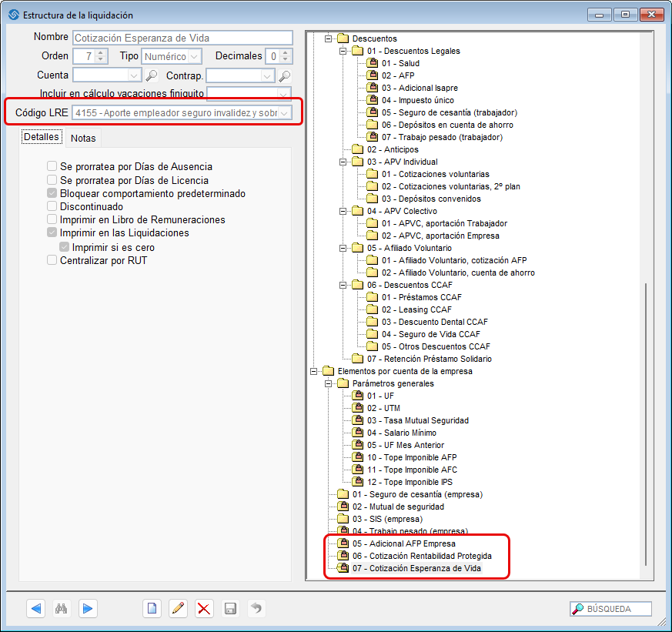Image resolution: width=672 pixels, height=632 pixels.
Task: Select locked icon of 04 - Impuesto único
Action: pyautogui.click(x=372, y=100)
